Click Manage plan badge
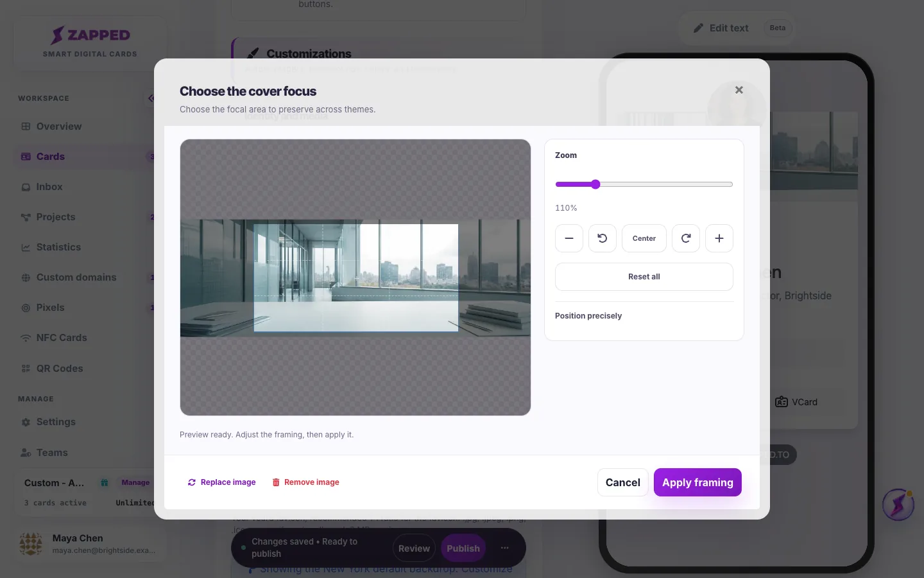Screen dimensions: 924x578 pos(135,482)
